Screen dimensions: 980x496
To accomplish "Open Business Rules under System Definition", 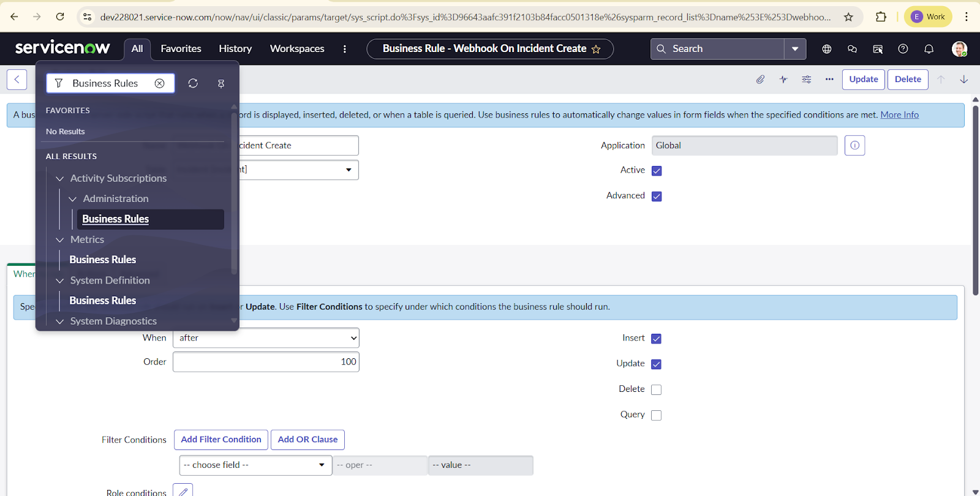I will pyautogui.click(x=103, y=301).
